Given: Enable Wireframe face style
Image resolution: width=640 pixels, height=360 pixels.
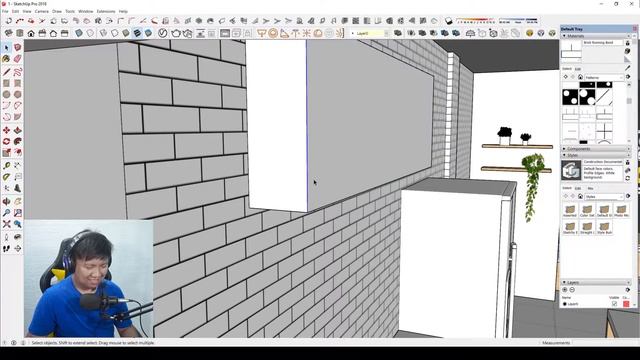Looking at the screenshot, I should [x=104, y=33].
